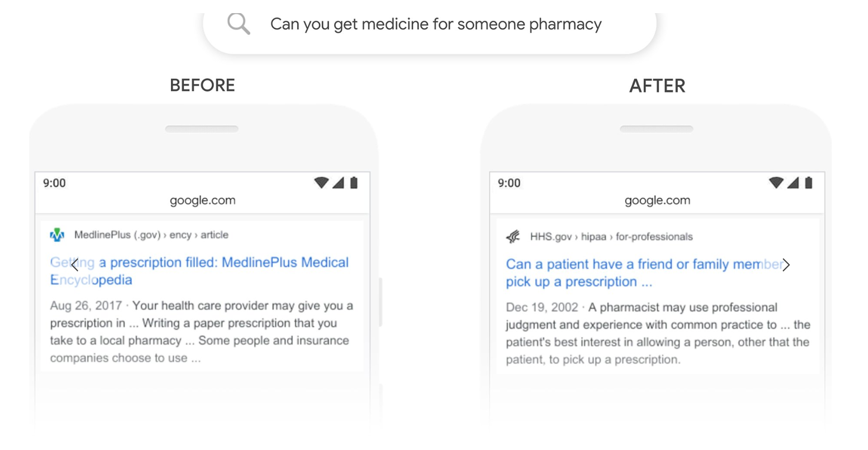The height and width of the screenshot is (450, 868).
Task: Click the HHS.gov eagle favicon
Action: pyautogui.click(x=513, y=236)
